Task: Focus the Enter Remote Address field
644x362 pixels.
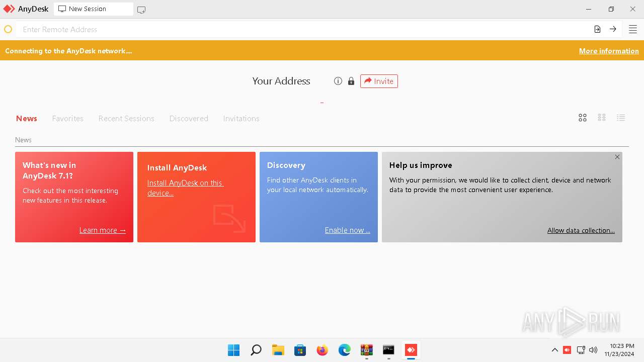Action: pos(304,29)
